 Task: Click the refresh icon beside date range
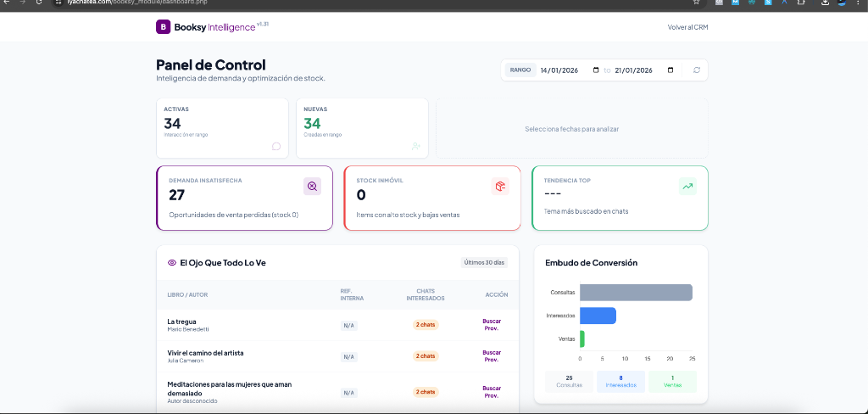coord(696,70)
